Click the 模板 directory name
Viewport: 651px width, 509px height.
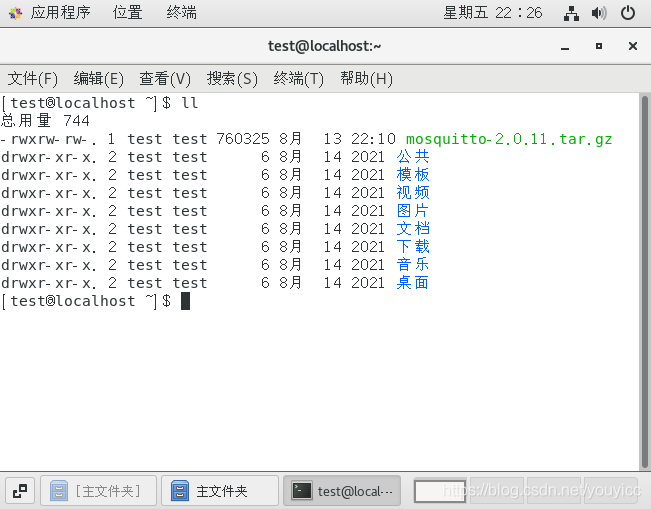pos(413,175)
